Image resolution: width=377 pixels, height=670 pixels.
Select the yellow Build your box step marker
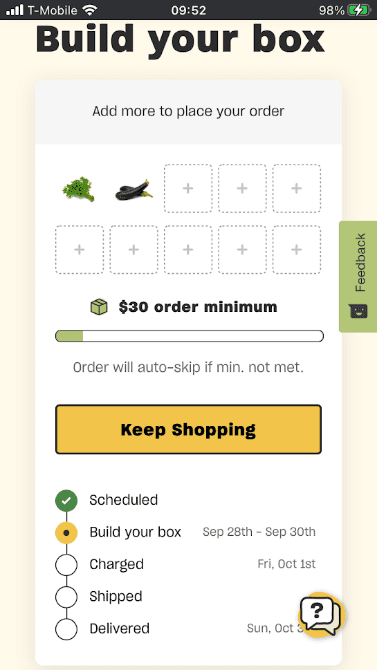[x=66, y=532]
